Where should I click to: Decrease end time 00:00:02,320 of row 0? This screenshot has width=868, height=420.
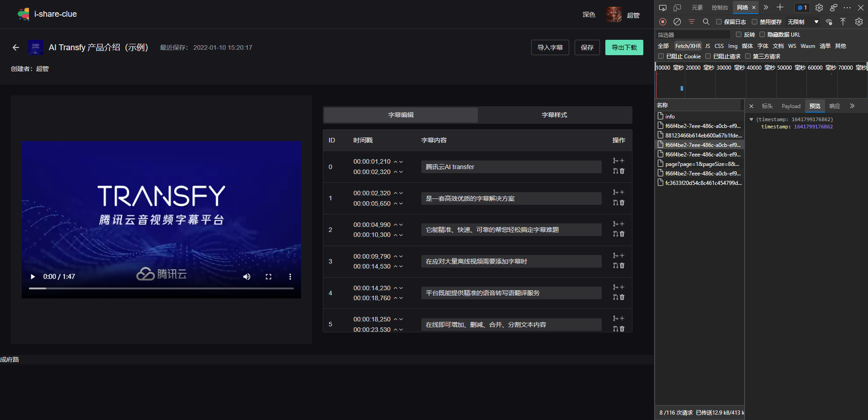[x=401, y=172]
